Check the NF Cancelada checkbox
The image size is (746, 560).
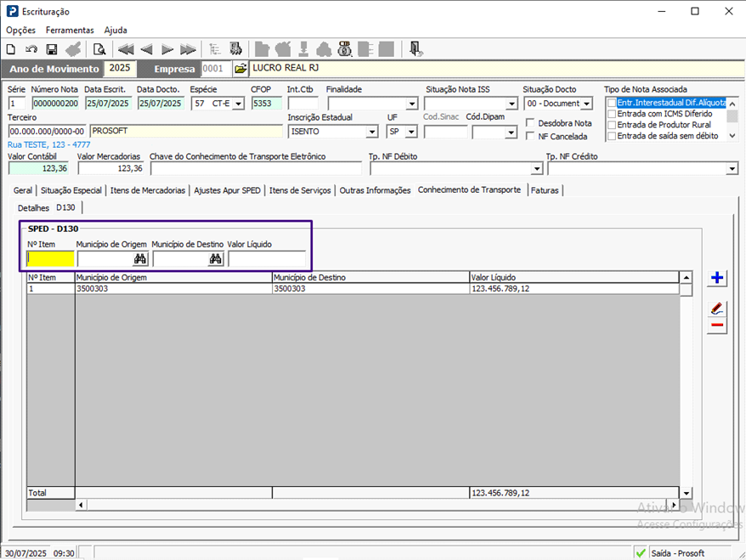coord(531,136)
